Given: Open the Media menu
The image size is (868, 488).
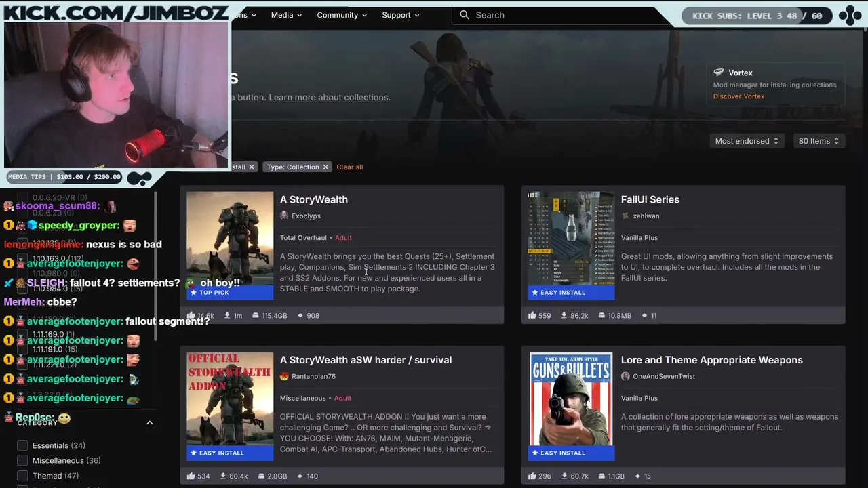Looking at the screenshot, I should 286,15.
